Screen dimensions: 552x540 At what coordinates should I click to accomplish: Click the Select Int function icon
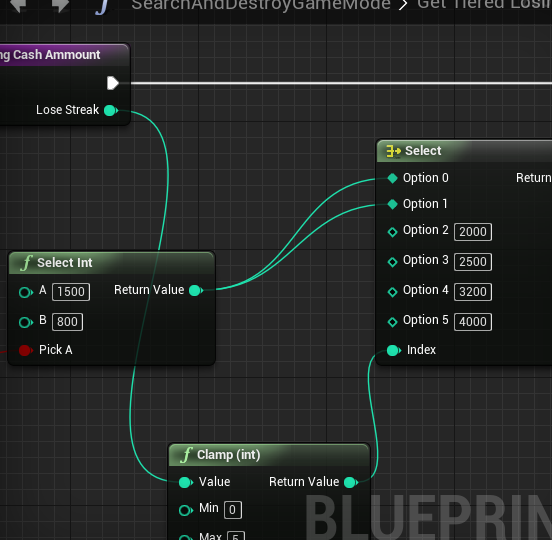click(x=27, y=263)
